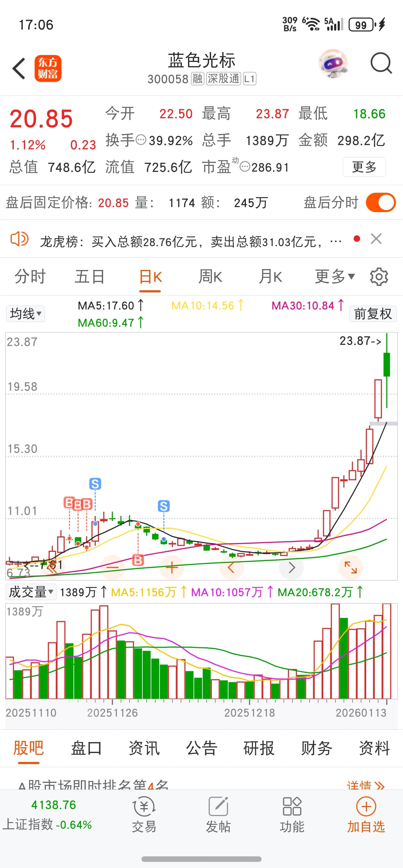Go back using the left arrow
Viewport: 403px width, 868px height.
click(19, 68)
